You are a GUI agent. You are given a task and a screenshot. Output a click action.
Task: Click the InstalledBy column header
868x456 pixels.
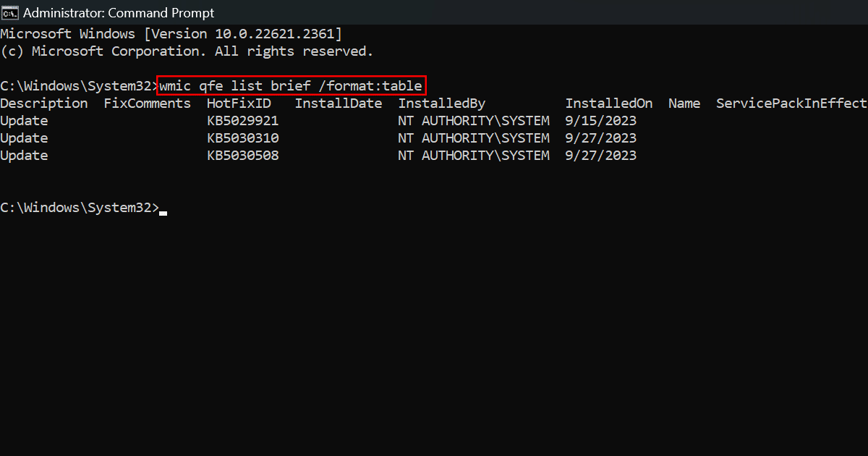click(442, 104)
